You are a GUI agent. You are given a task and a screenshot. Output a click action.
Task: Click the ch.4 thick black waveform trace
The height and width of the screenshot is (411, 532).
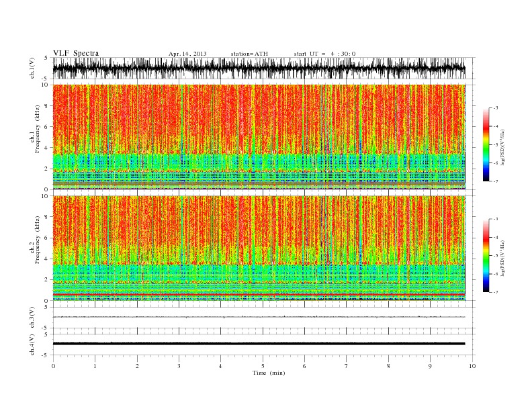(x=259, y=344)
